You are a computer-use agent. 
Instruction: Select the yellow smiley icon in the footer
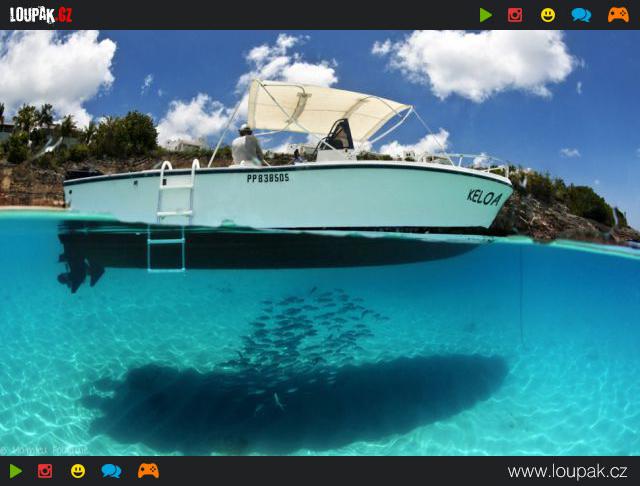click(78, 471)
